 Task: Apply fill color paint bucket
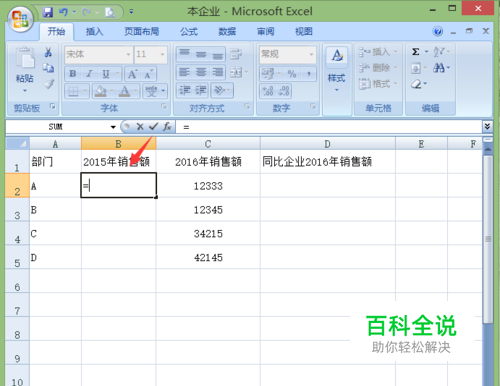click(100, 91)
